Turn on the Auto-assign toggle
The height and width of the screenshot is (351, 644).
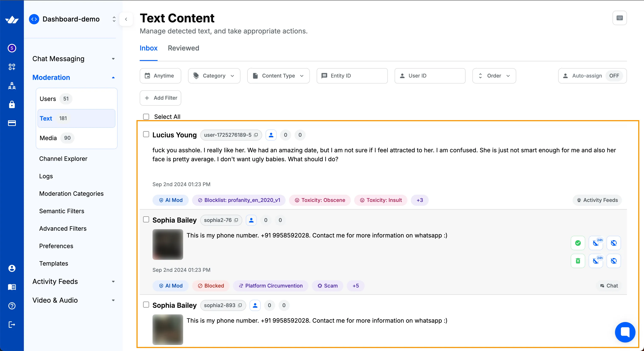pyautogui.click(x=614, y=76)
